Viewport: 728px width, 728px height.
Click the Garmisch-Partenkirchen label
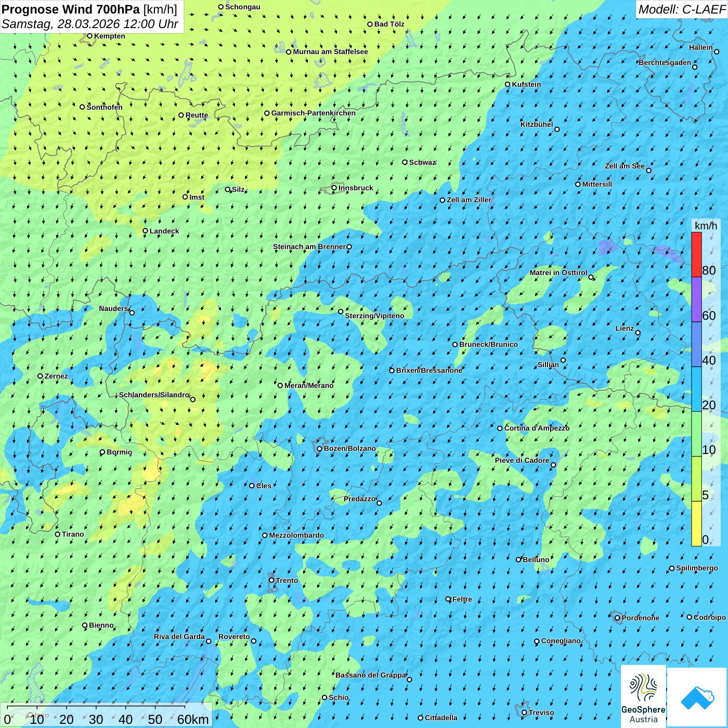pos(314,113)
